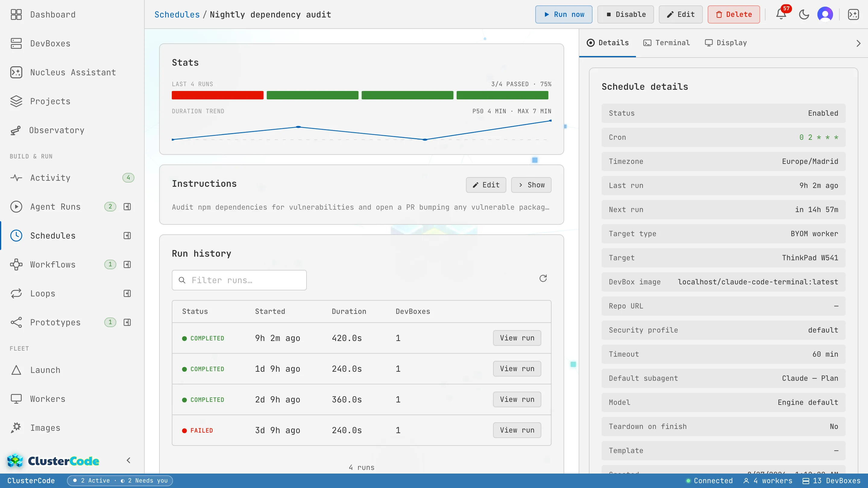Open Loops page
The width and height of the screenshot is (868, 488).
(x=42, y=293)
